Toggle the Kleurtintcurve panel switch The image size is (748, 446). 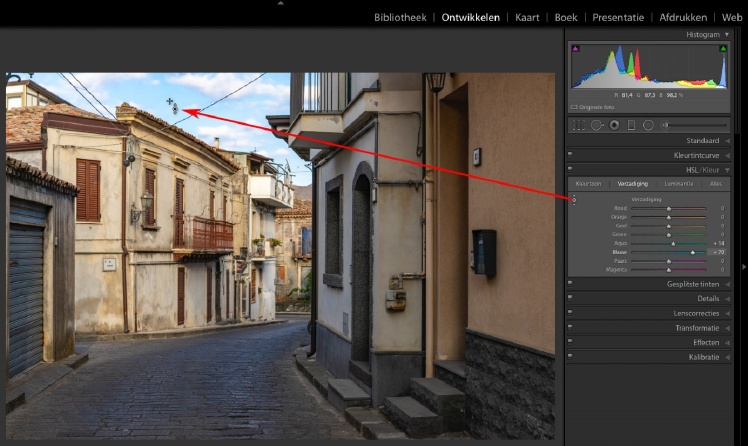(570, 155)
